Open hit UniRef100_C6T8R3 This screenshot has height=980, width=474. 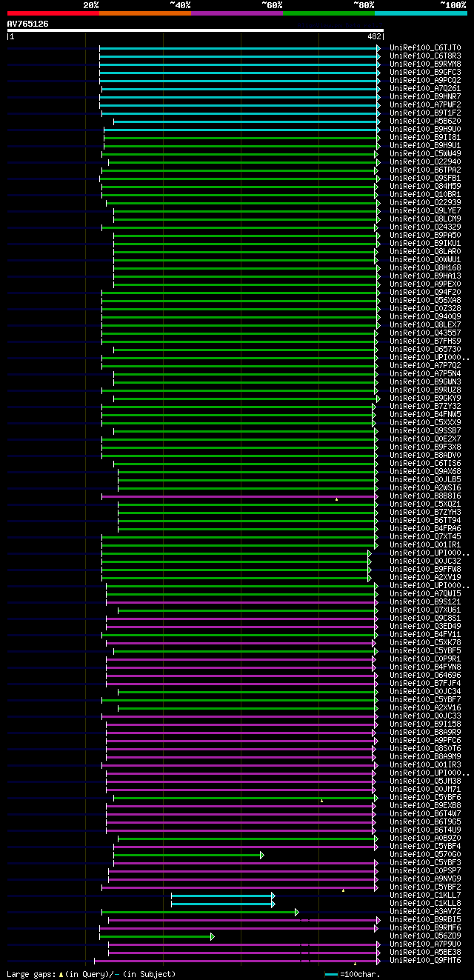426,56
